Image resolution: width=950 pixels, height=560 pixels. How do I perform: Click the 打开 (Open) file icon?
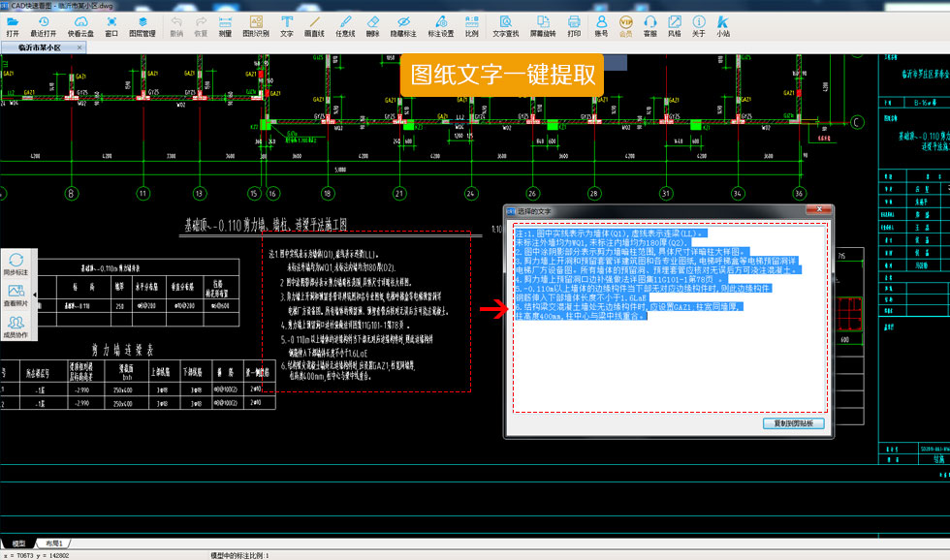point(13,24)
